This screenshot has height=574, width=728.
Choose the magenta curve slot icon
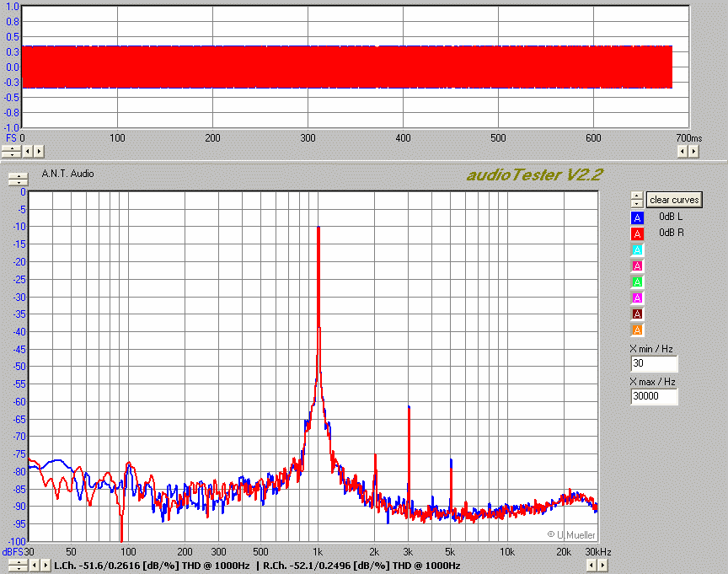tap(638, 298)
